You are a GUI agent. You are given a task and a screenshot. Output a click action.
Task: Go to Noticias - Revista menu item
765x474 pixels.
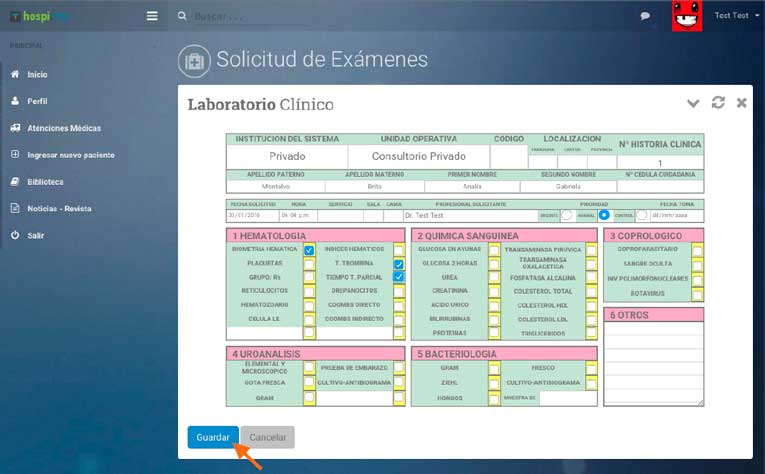click(x=59, y=208)
